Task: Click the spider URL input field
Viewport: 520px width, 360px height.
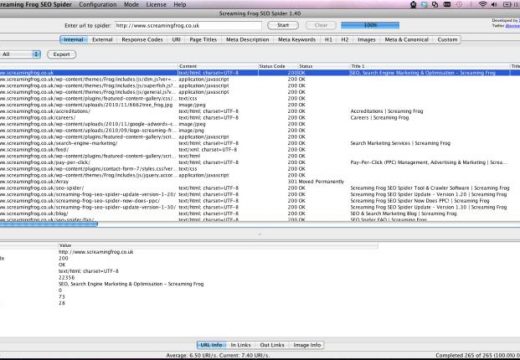Action: (x=188, y=26)
